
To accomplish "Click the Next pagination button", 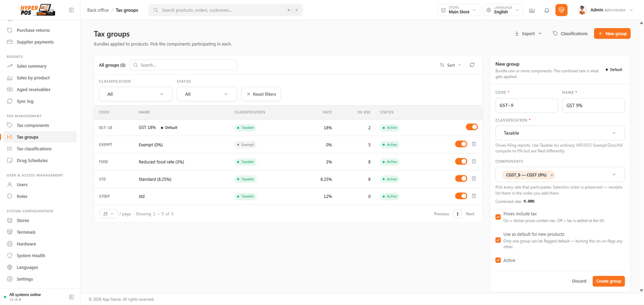I will click(x=470, y=214).
